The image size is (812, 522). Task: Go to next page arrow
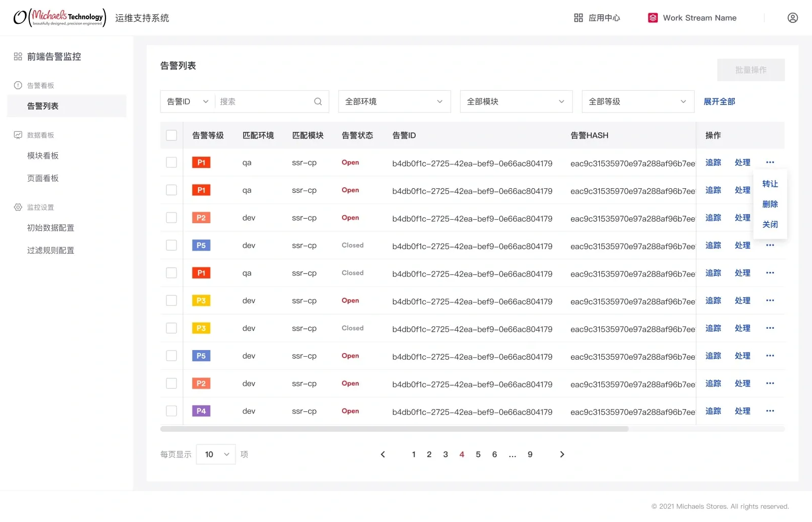point(562,455)
